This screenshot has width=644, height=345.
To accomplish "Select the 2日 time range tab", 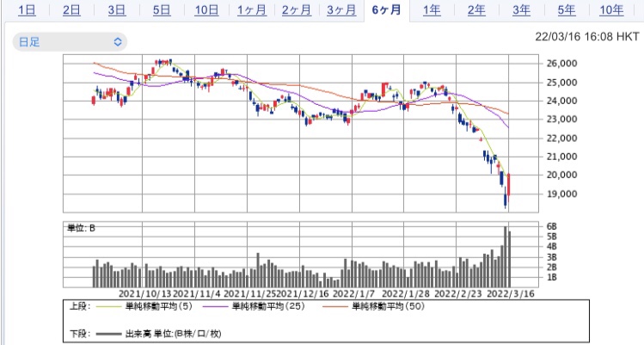I will coord(71,11).
